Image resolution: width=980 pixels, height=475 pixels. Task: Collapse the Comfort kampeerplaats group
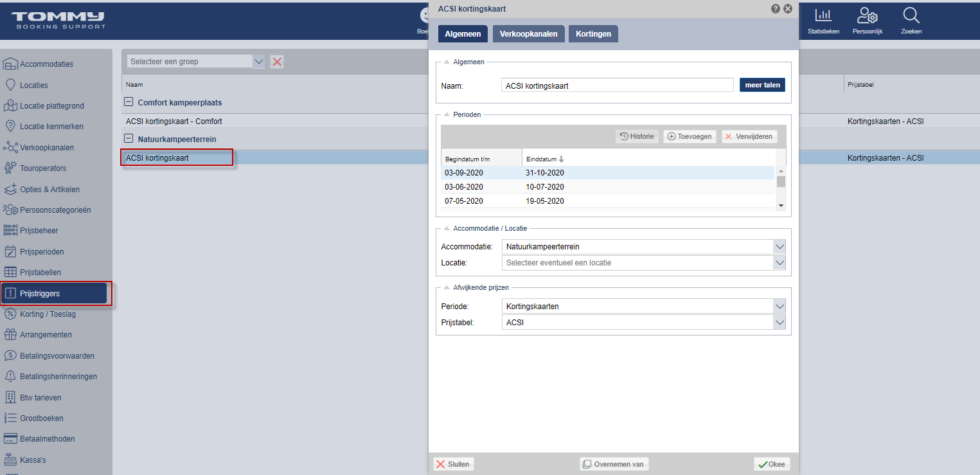point(129,102)
